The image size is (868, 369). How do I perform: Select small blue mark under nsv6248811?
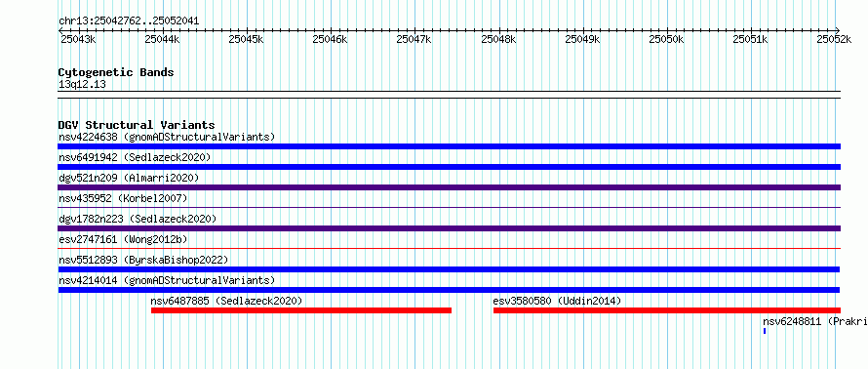pyautogui.click(x=765, y=331)
